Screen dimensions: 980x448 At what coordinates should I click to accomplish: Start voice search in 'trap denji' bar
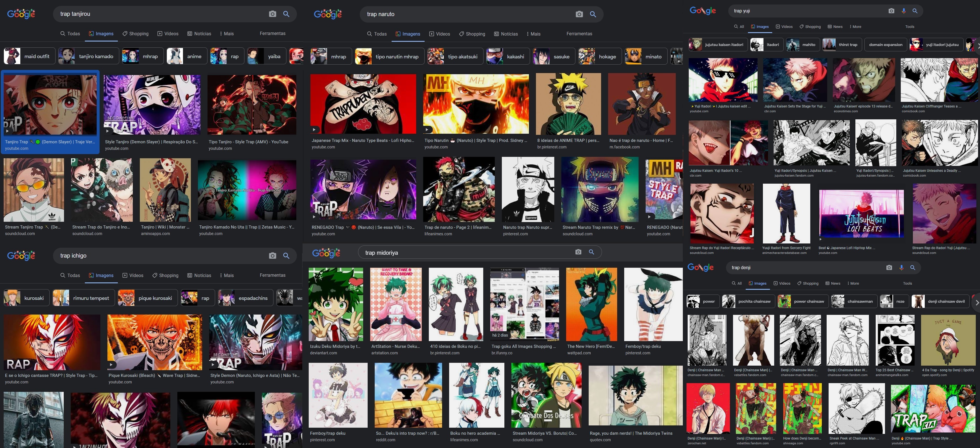click(x=901, y=267)
